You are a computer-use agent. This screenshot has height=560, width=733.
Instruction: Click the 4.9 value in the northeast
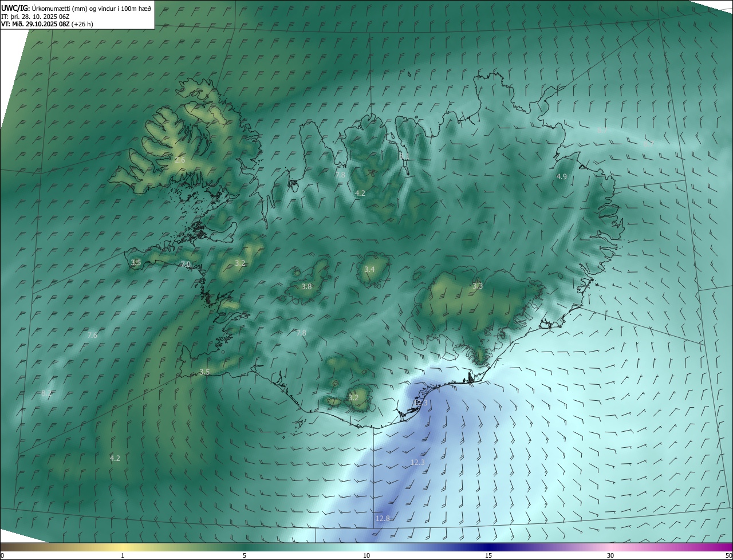tap(562, 177)
